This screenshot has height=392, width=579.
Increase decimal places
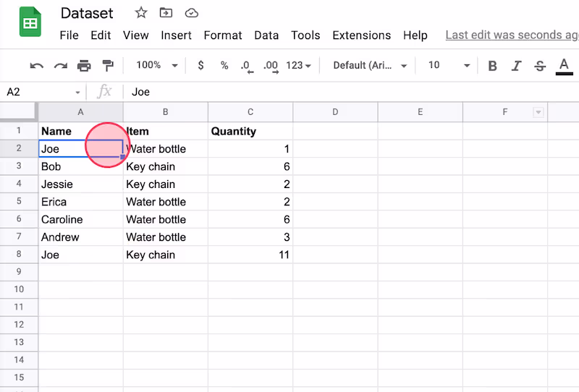coord(271,67)
